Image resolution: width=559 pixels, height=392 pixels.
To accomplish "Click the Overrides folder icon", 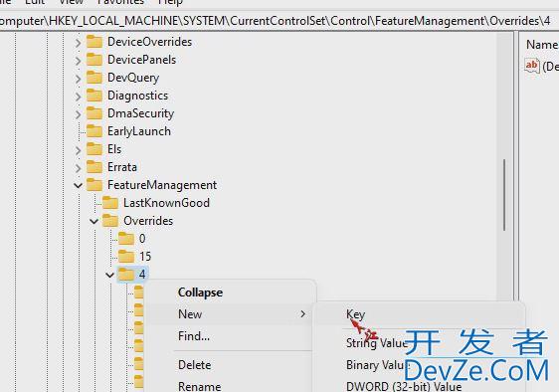I will [x=110, y=221].
